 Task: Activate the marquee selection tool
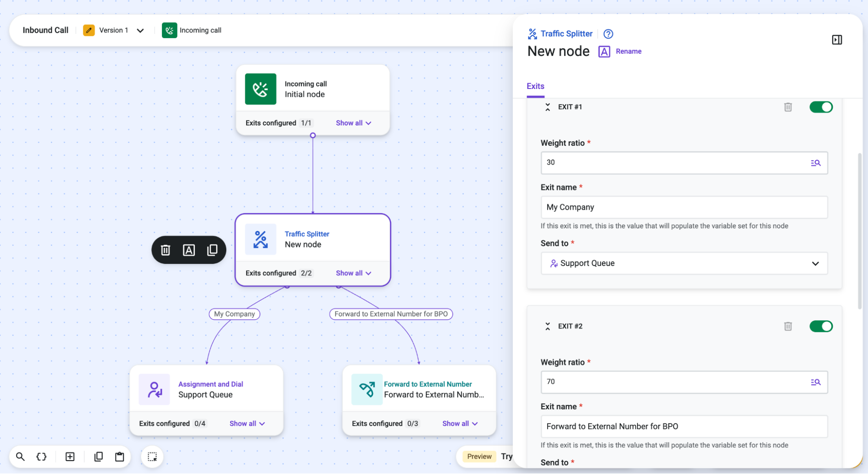[152, 457]
